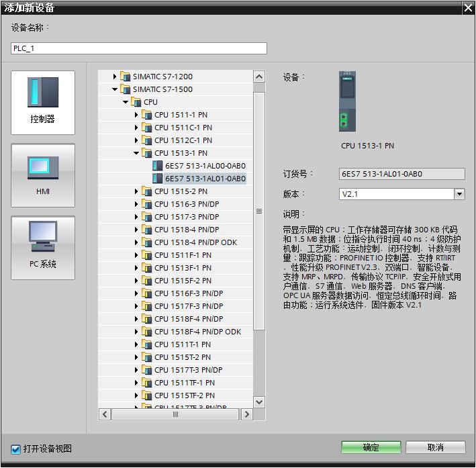The height and width of the screenshot is (468, 476).
Task: Click the CPU 1511T-1 PN folder icon
Action: [x=147, y=344]
